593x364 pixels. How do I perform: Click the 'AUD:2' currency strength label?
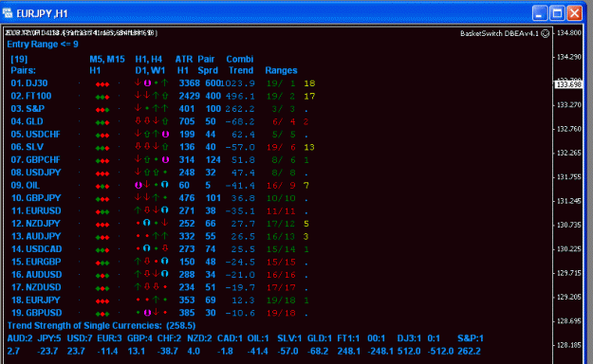click(x=20, y=338)
